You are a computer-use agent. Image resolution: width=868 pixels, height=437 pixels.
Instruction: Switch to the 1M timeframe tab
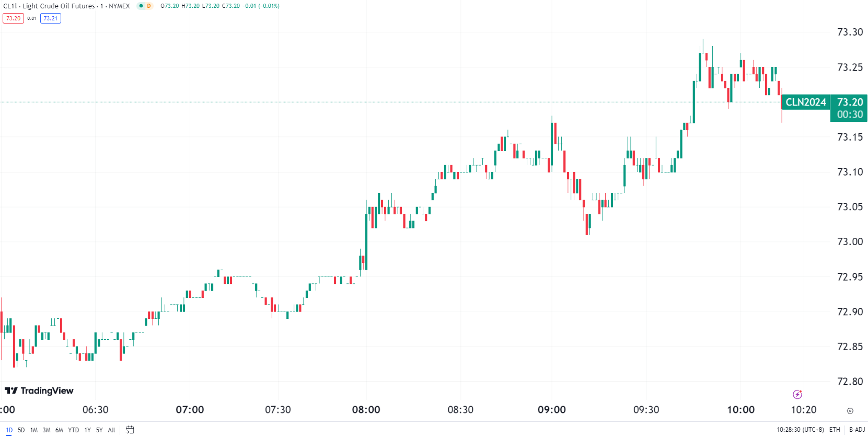(x=33, y=430)
